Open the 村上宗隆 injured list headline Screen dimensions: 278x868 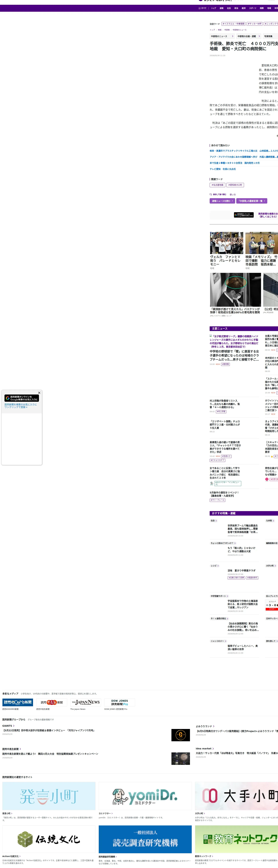point(225,404)
